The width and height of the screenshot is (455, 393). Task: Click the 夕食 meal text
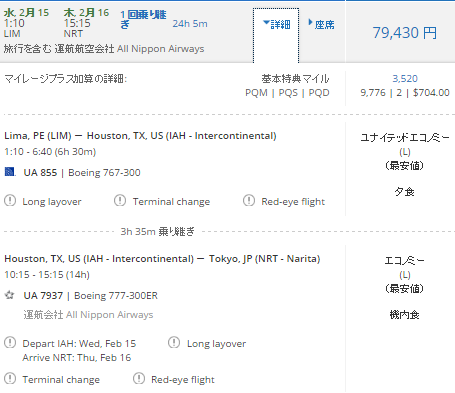404,192
